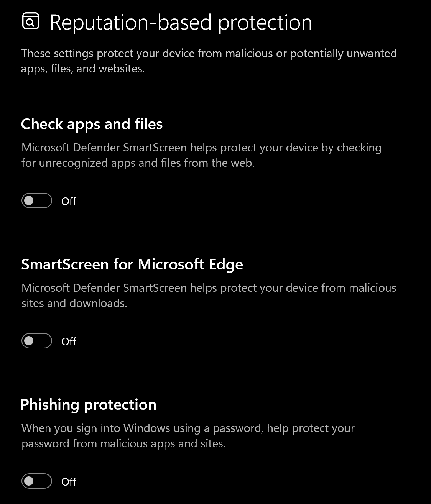Click Off label beside Phishing protection toggle
The height and width of the screenshot is (504, 431).
[x=69, y=482]
